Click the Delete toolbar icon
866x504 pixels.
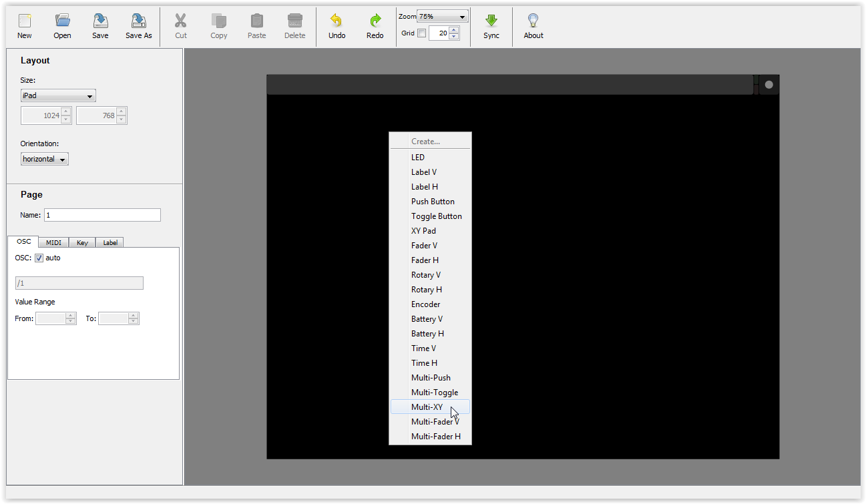pos(295,21)
